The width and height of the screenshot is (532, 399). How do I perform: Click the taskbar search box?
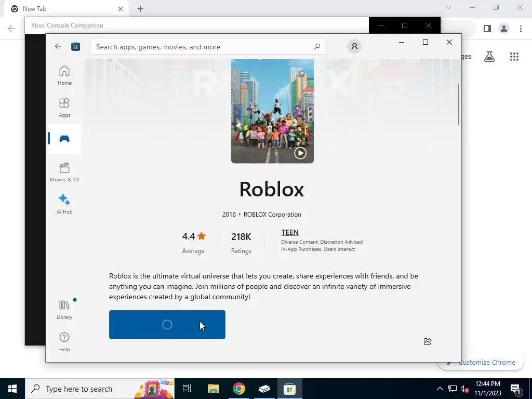point(100,389)
